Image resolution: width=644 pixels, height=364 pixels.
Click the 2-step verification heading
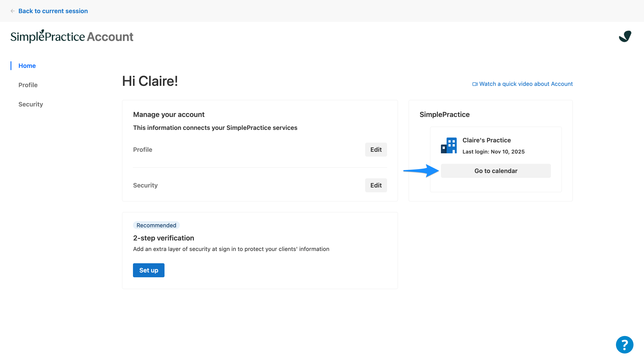click(163, 238)
